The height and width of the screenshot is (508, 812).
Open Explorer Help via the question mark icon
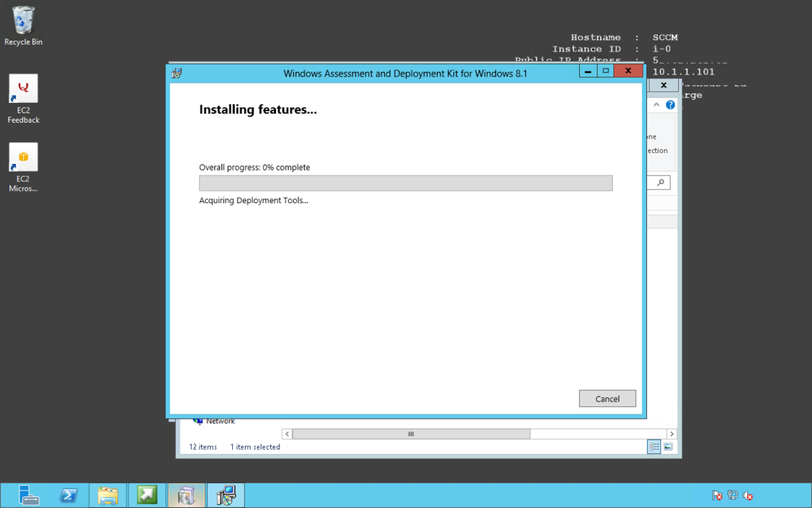coord(670,104)
